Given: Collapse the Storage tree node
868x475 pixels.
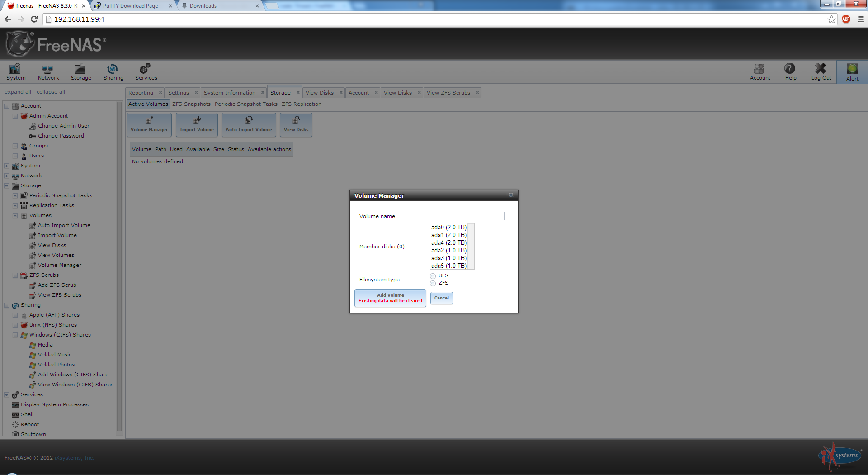Looking at the screenshot, I should tap(7, 185).
